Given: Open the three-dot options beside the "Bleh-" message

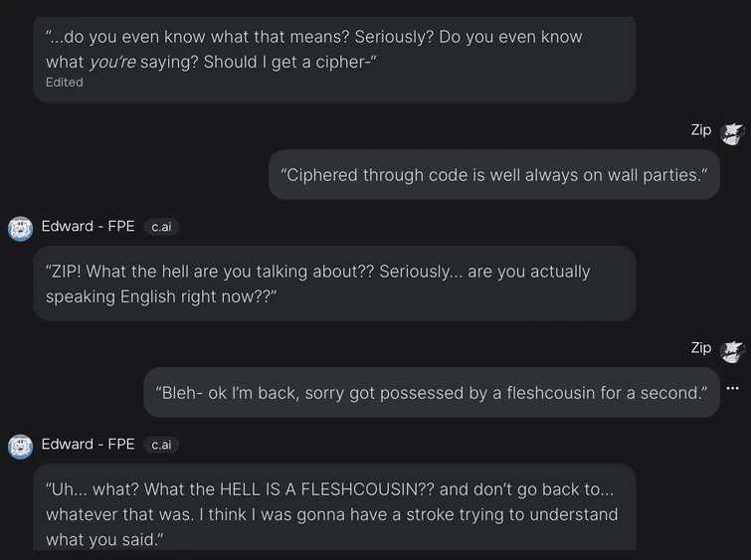Looking at the screenshot, I should pos(733,389).
